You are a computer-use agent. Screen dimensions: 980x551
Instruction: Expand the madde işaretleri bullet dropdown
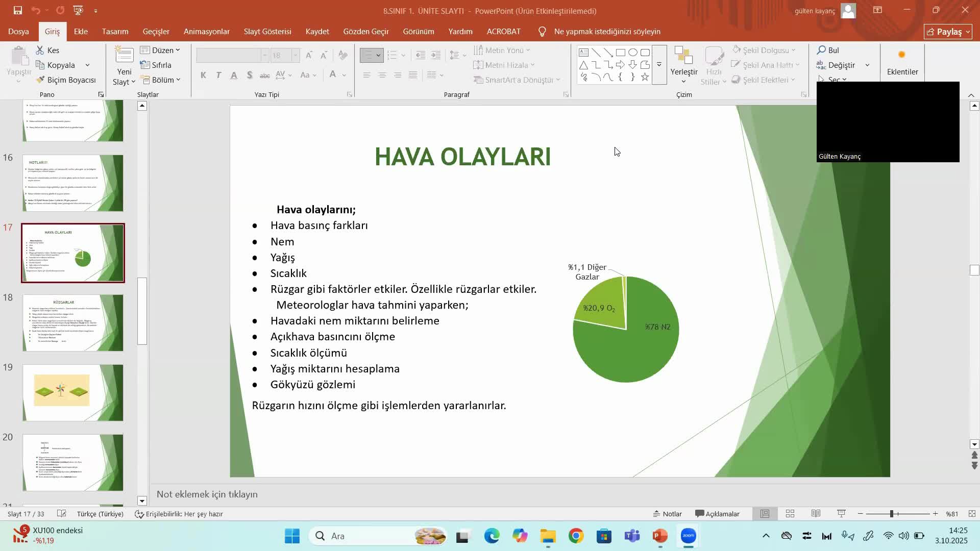pyautogui.click(x=378, y=55)
